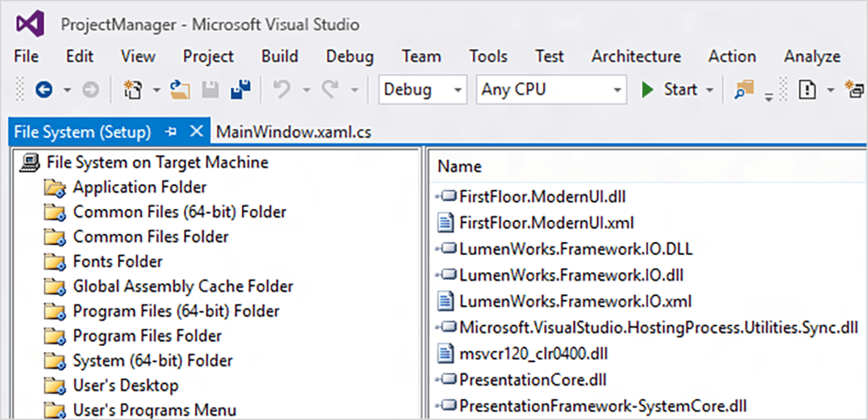
Task: Open the Tools menu
Action: coord(488,56)
